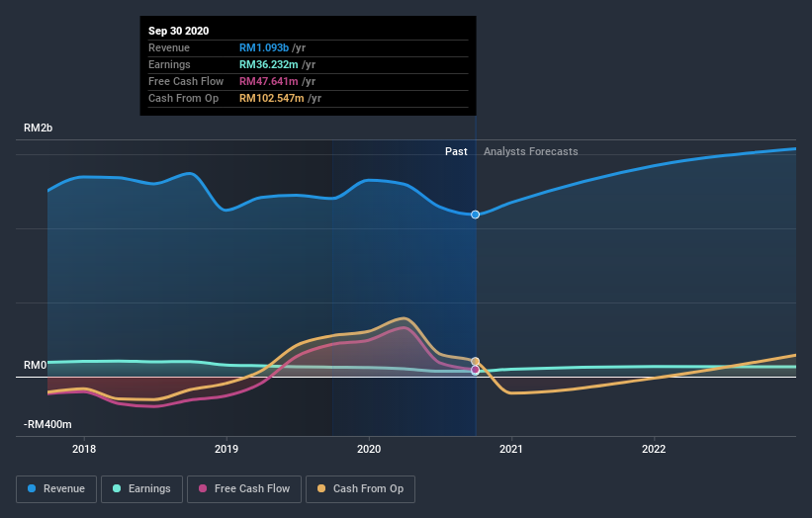Toggle the Free Cash Flow legend button
Viewport: 812px width, 518px height.
pyautogui.click(x=244, y=489)
